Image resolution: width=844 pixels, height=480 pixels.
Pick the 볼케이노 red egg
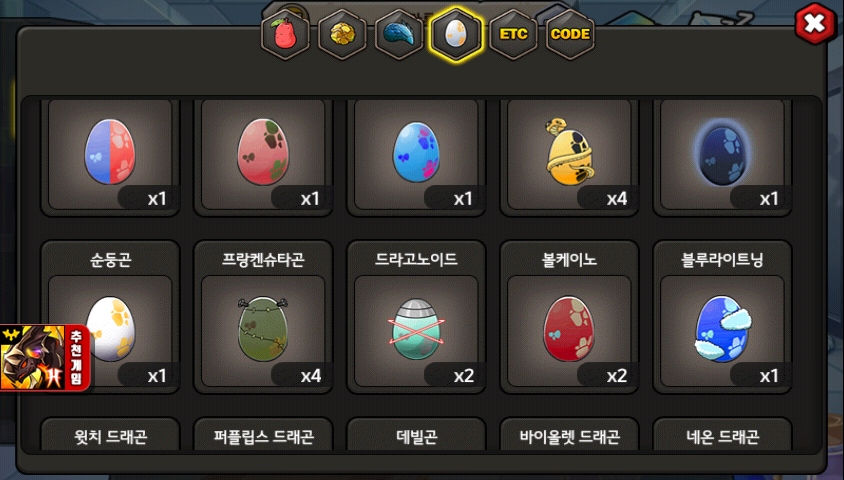point(569,331)
